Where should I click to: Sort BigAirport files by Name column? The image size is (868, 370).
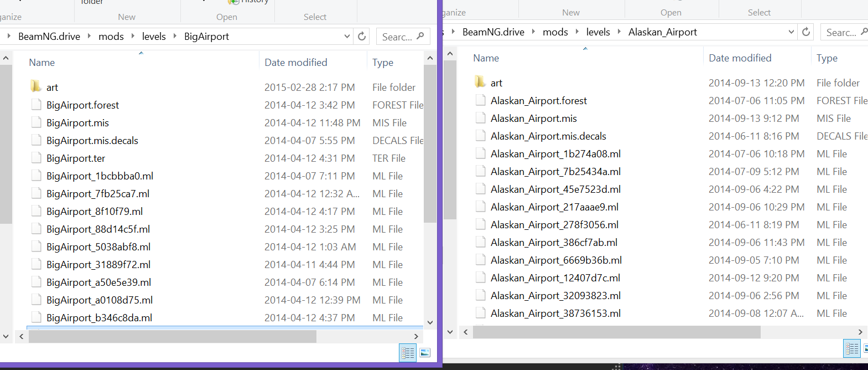[x=42, y=63]
